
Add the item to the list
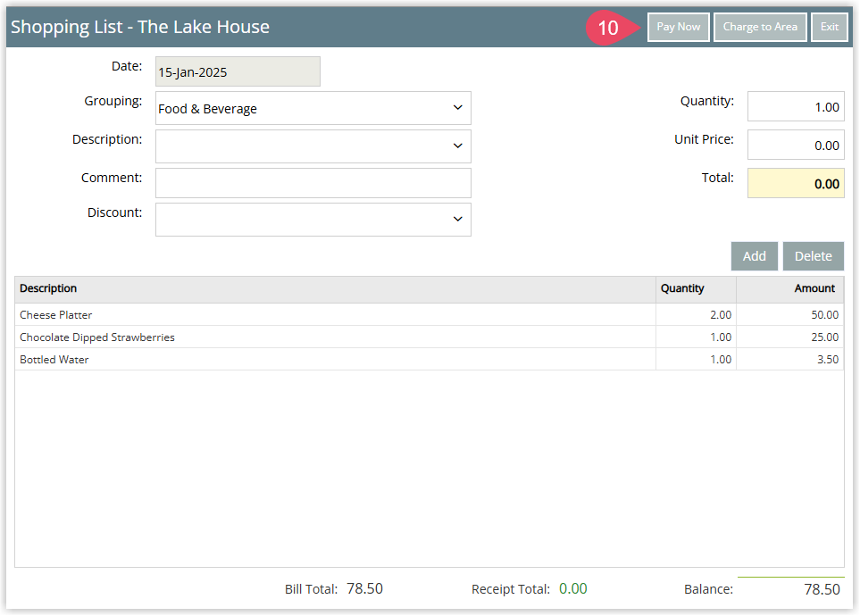[754, 256]
